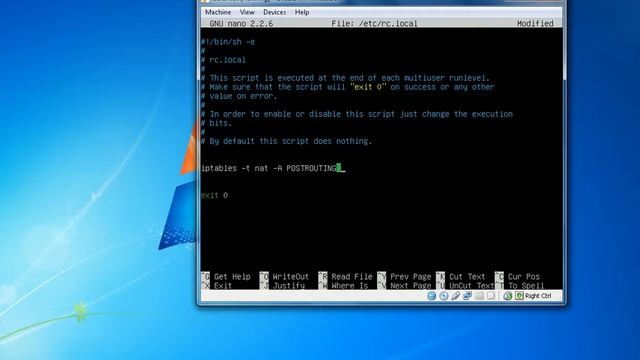Screen dimensions: 640x360
Task: Click the '# rc.local' comment line
Action: pyautogui.click(x=223, y=60)
